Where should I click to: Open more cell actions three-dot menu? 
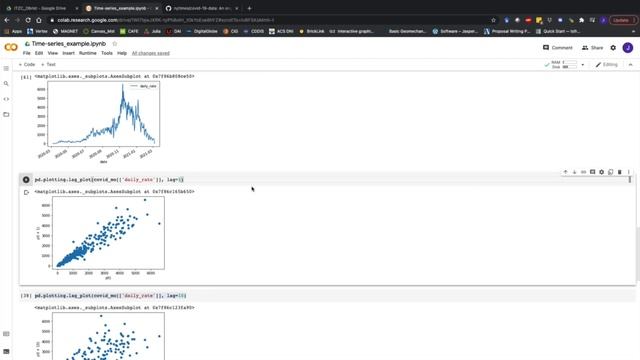click(629, 172)
